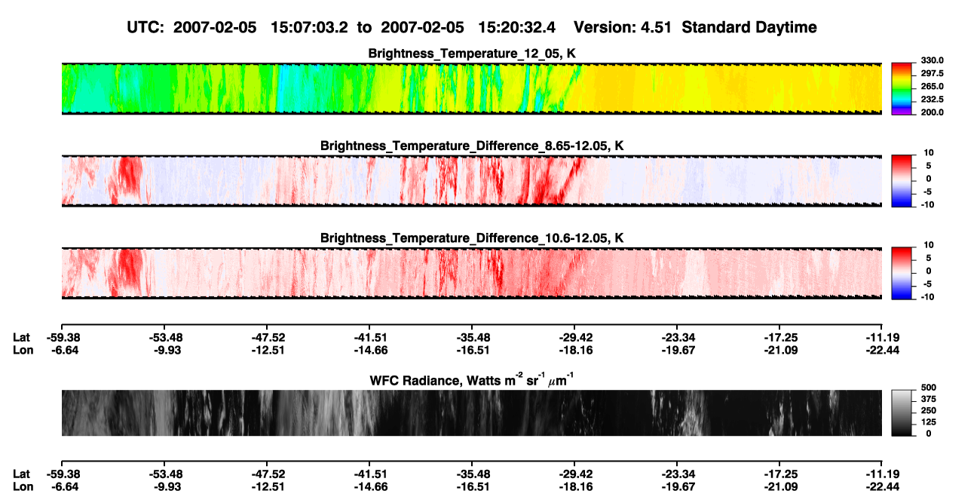Select the Brightness_Temperature_Difference_8.65-12.05 title
Viewport: 980px width, 503px height.
pyautogui.click(x=471, y=146)
